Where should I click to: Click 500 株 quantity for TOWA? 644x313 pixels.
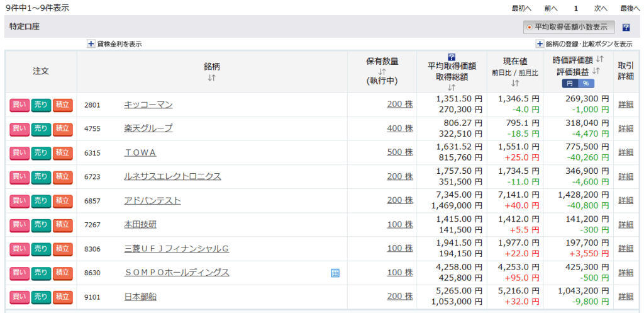400,152
